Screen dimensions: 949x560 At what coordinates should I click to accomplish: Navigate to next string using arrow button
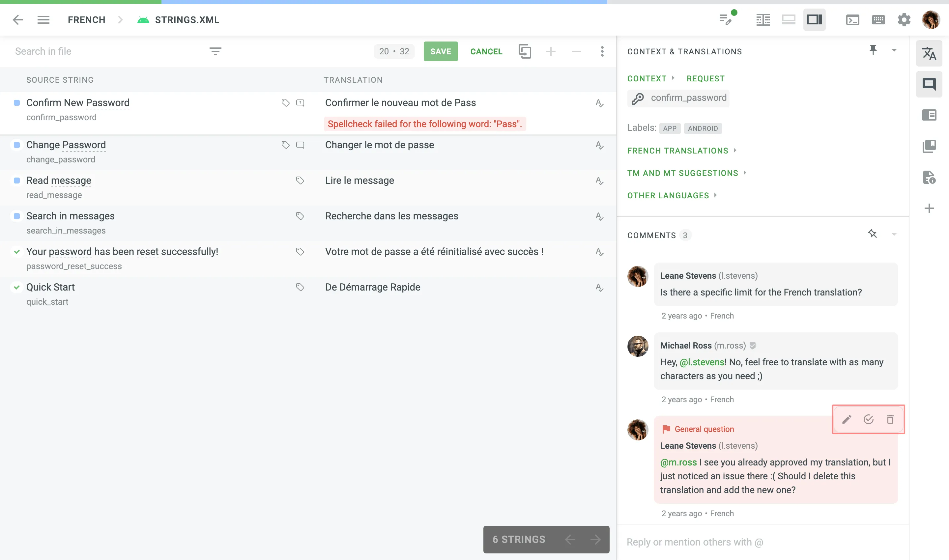click(595, 539)
